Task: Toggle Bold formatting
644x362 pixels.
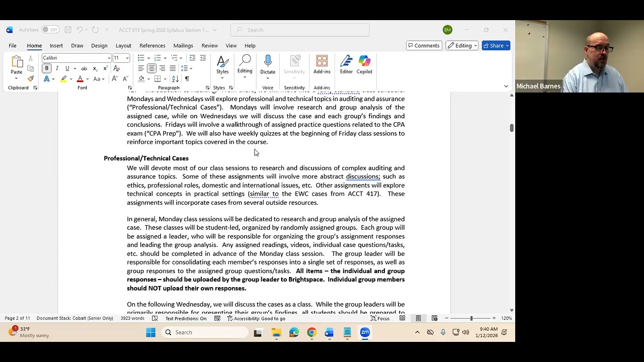Action: coord(46,68)
